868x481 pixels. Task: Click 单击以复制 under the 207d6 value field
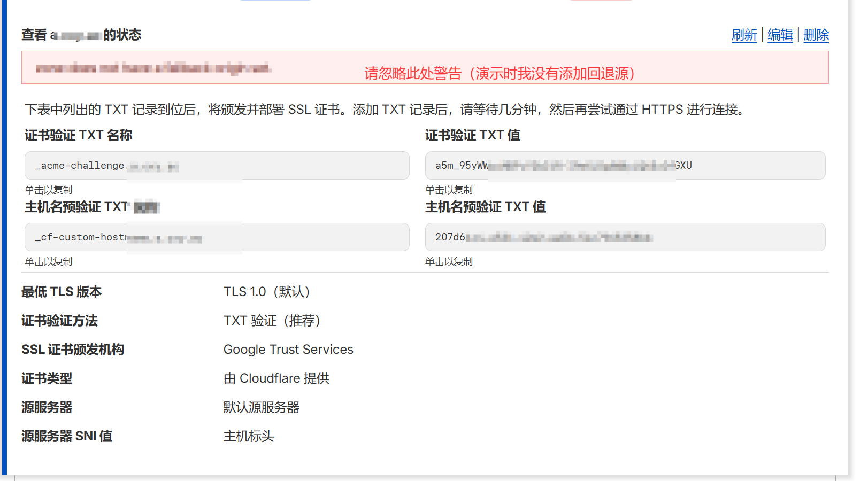point(449,262)
